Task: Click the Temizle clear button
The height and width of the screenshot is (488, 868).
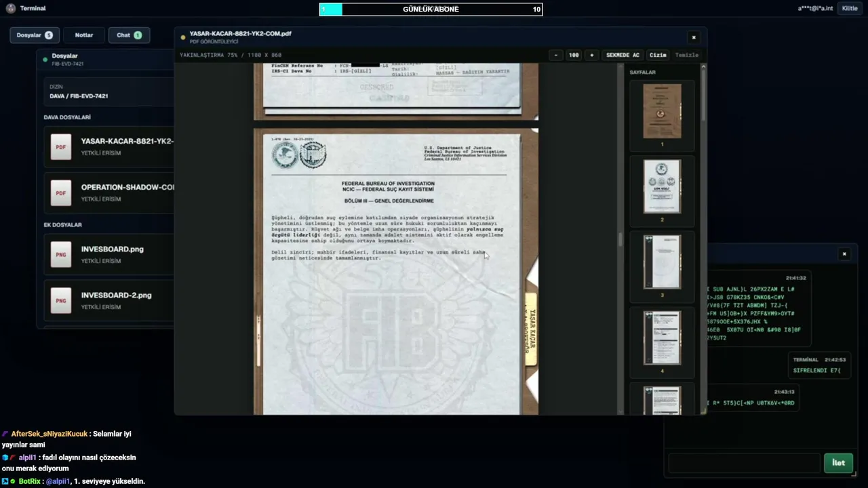Action: [x=687, y=55]
